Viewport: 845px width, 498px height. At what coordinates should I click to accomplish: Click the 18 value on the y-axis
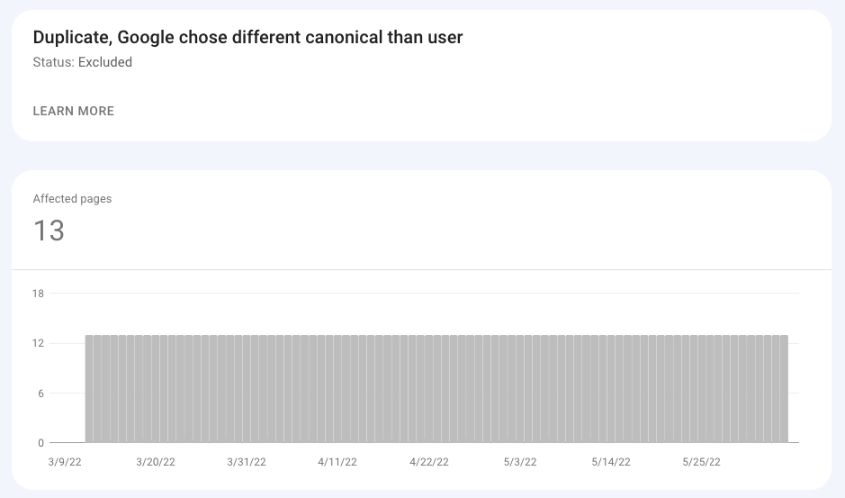click(x=38, y=294)
